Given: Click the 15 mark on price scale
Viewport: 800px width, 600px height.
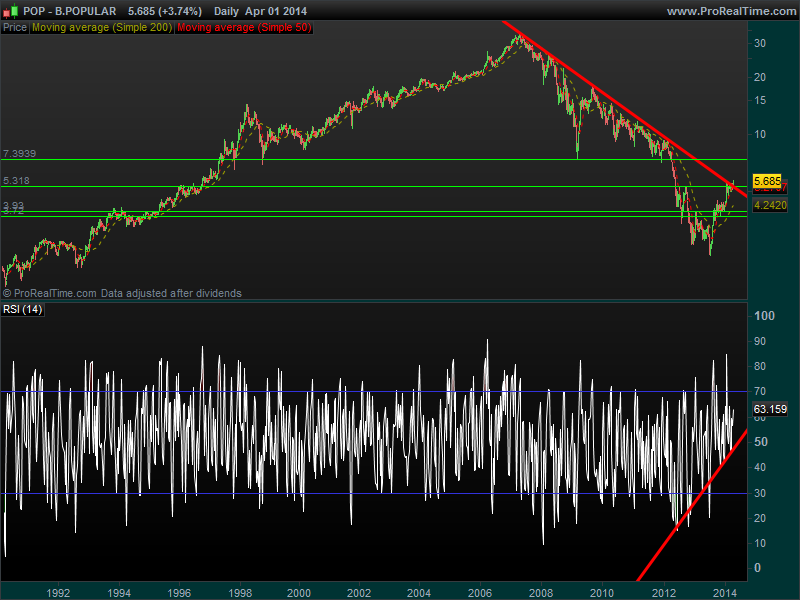Looking at the screenshot, I should coord(760,100).
